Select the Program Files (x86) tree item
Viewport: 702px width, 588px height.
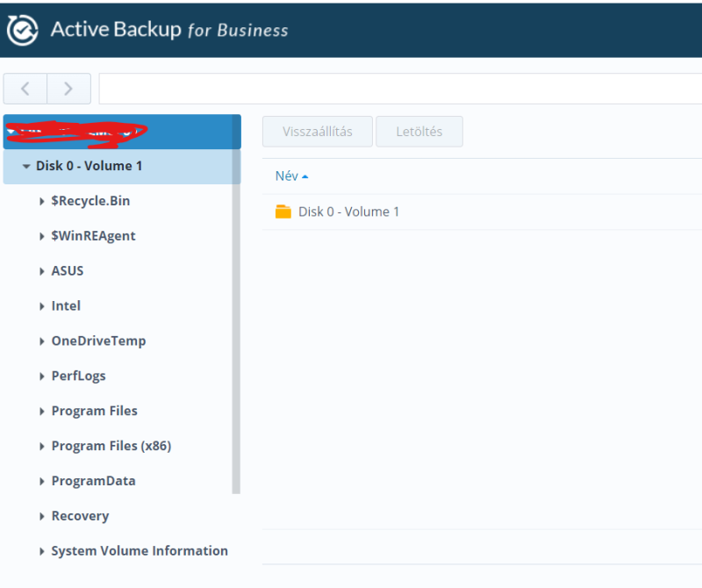(x=111, y=446)
